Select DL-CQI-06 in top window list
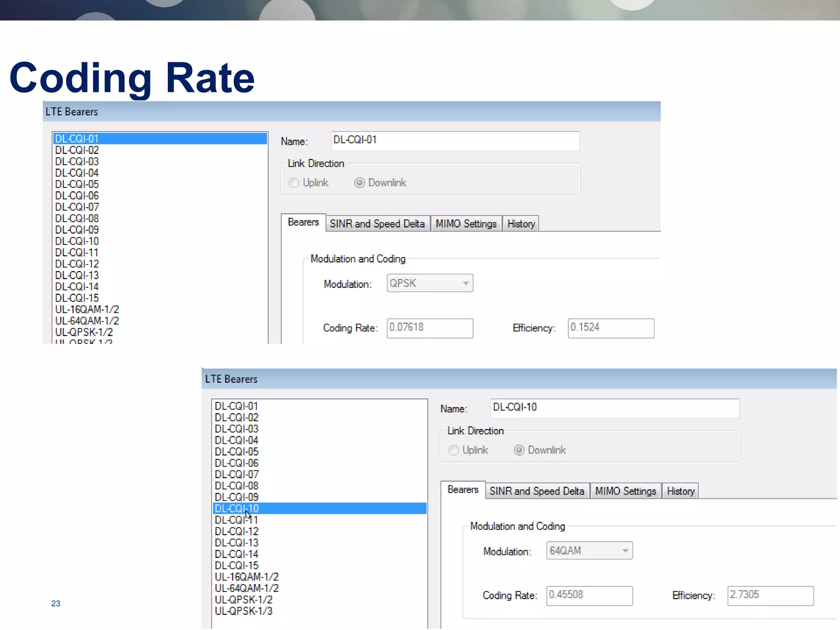Image resolution: width=840 pixels, height=630 pixels. pos(160,196)
